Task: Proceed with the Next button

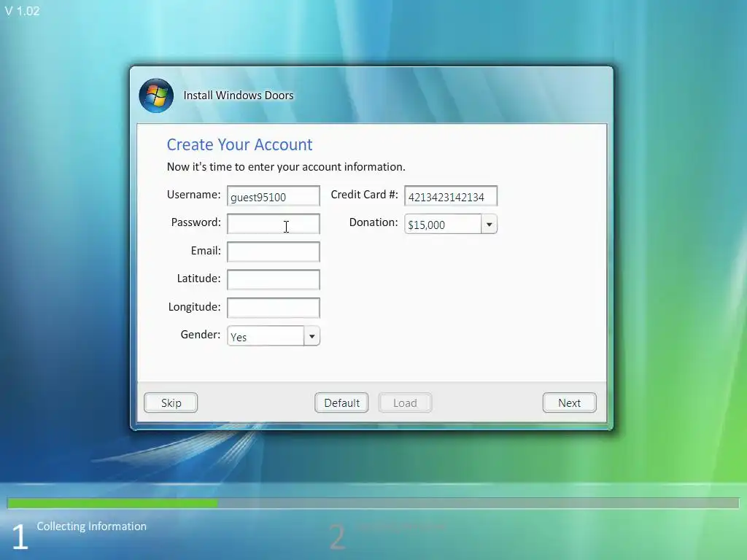Action: 569,402
